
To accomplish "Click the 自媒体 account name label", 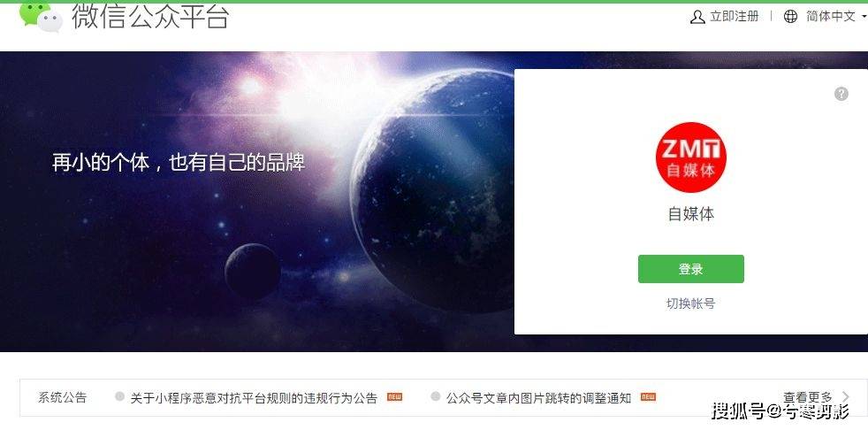I will coord(691,214).
